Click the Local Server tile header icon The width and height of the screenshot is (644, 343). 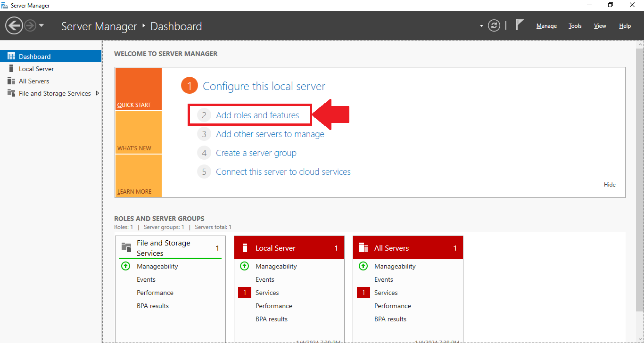coord(244,247)
